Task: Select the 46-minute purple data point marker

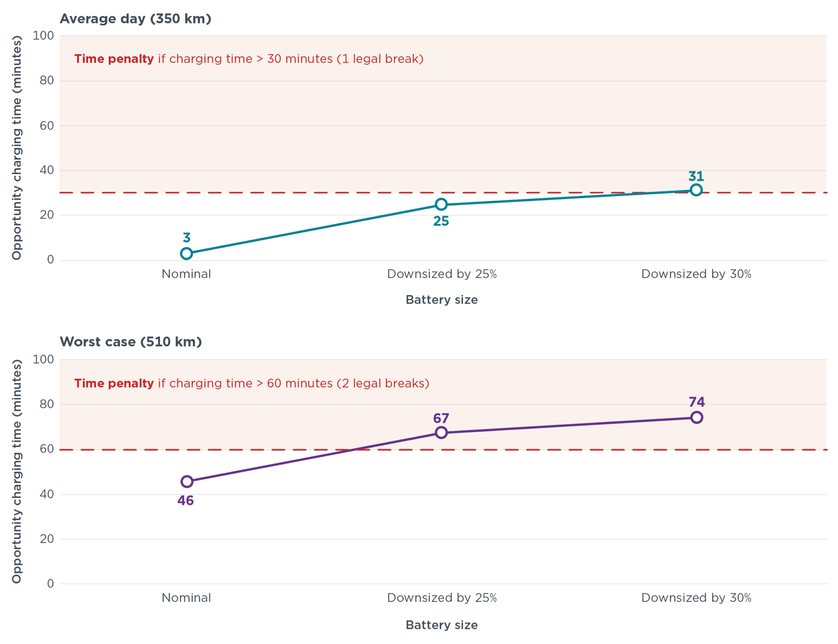Action: 187,482
